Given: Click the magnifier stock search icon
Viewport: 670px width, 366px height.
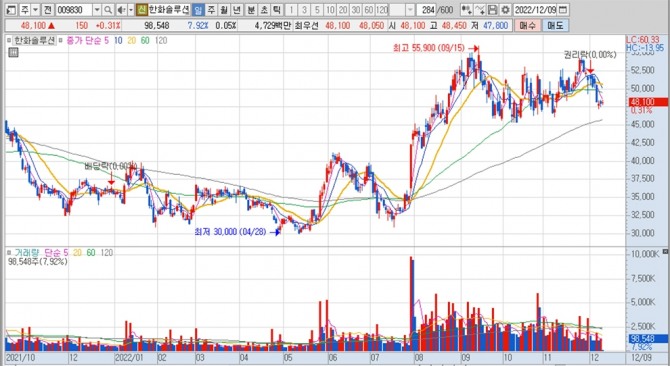Looking at the screenshot, I should pos(109,10).
